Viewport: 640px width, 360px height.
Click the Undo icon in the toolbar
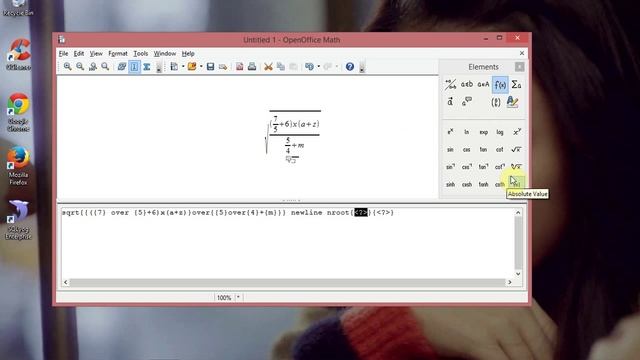pos(309,67)
